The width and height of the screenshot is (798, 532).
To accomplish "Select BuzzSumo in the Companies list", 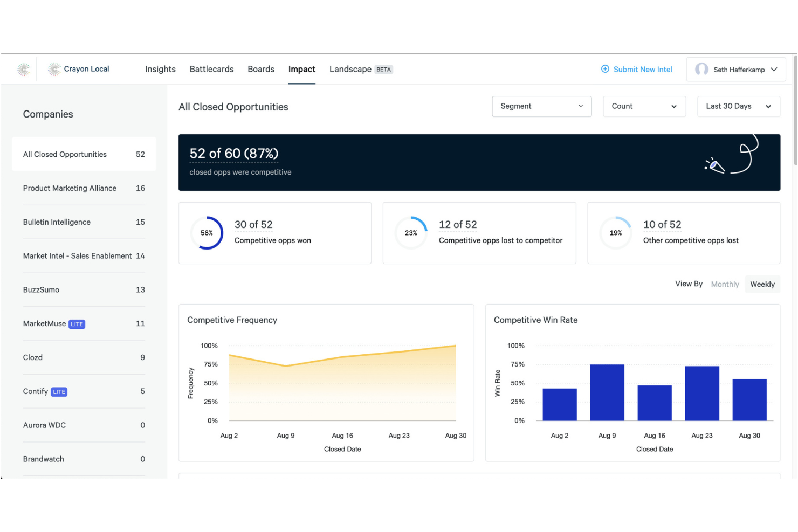I will pyautogui.click(x=84, y=290).
